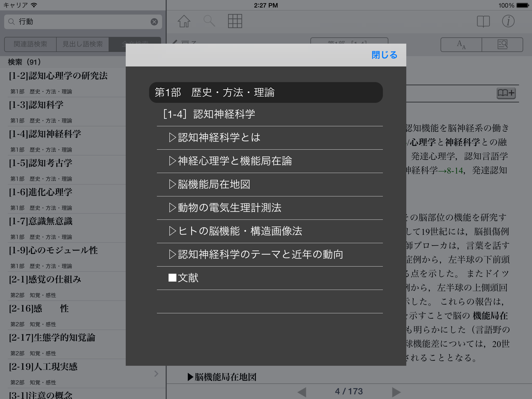532x399 pixels.
Task: Close the popup with 閉じる
Action: 384,55
